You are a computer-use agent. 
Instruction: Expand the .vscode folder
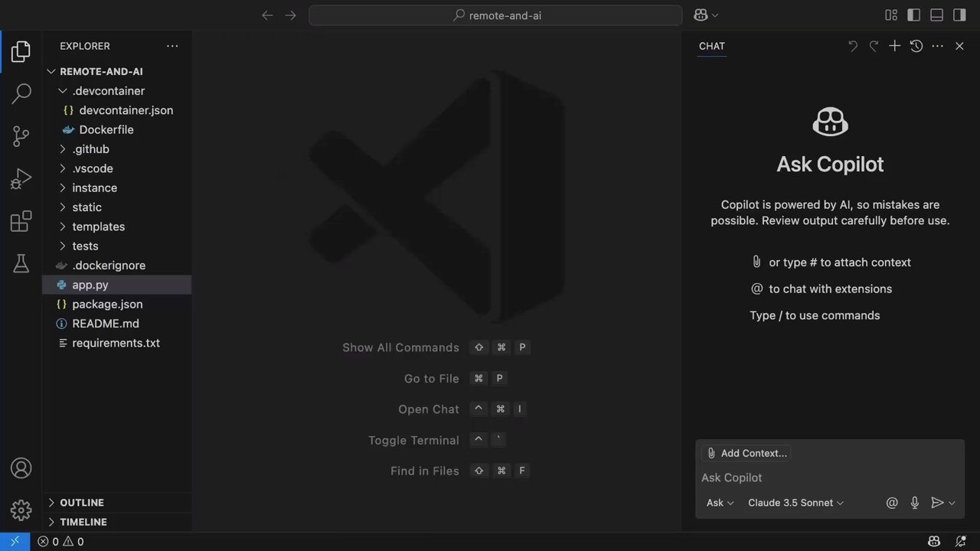tap(63, 168)
